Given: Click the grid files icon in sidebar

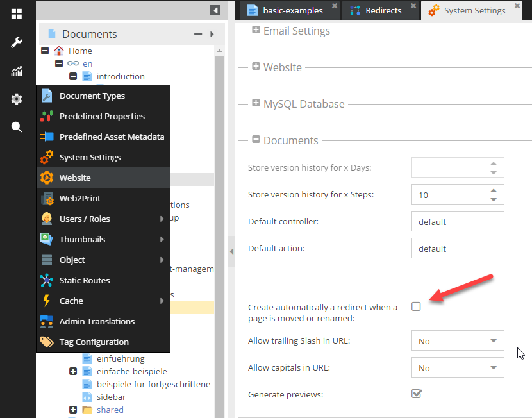Looking at the screenshot, I should 17,14.
